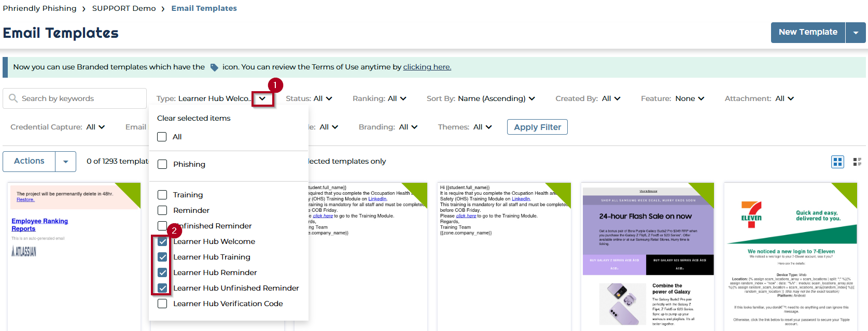Open the 7-Eleven email template thumbnail
The width and height of the screenshot is (868, 331).
click(x=790, y=256)
